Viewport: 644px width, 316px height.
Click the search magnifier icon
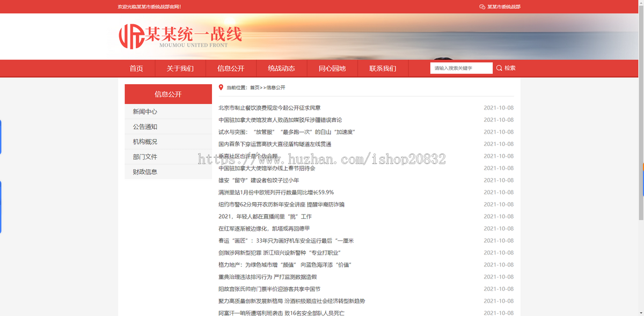(499, 68)
